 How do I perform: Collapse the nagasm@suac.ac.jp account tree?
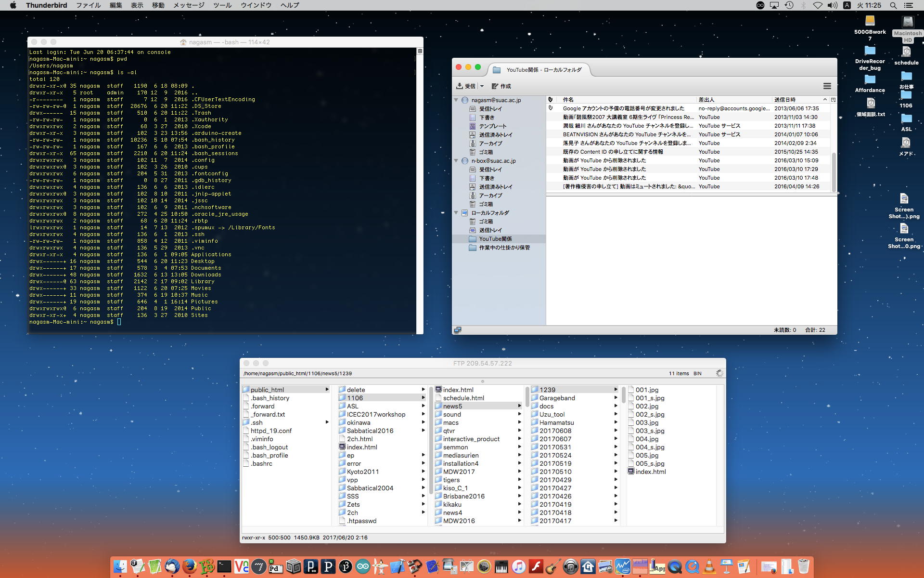click(456, 100)
